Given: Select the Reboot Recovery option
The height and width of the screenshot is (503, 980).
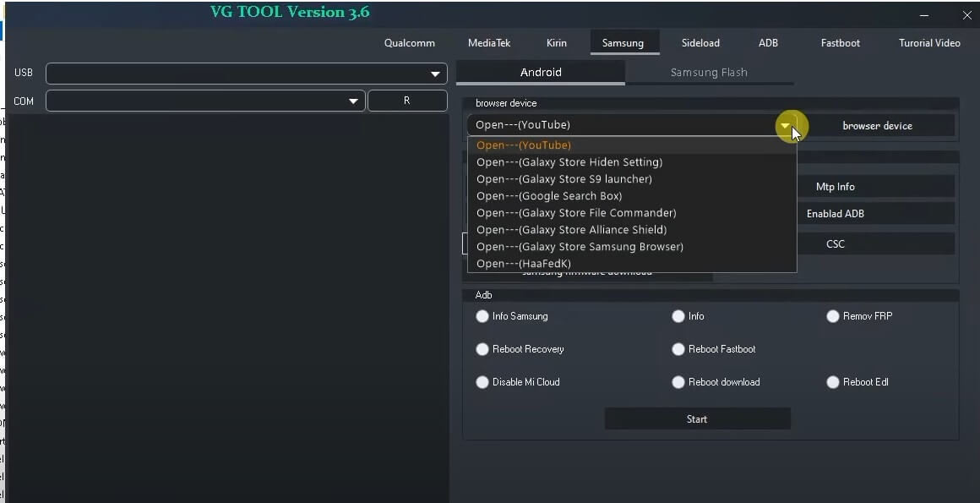Looking at the screenshot, I should (482, 348).
